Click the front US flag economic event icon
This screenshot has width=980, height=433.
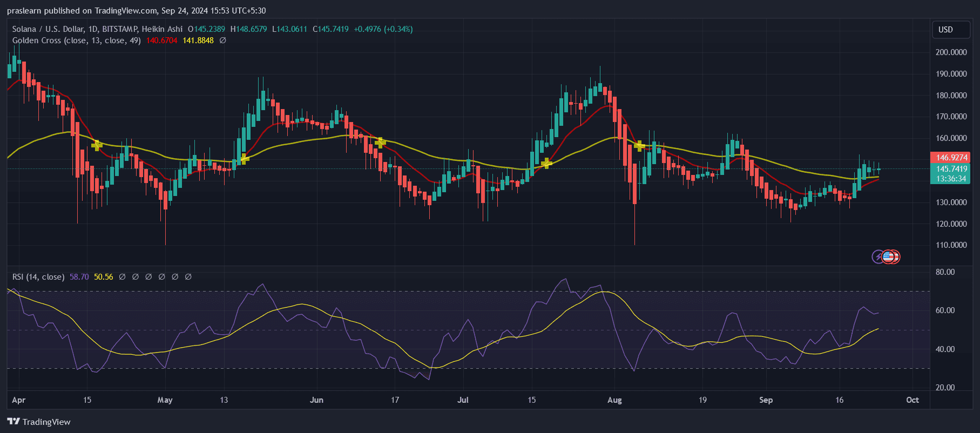(x=888, y=257)
